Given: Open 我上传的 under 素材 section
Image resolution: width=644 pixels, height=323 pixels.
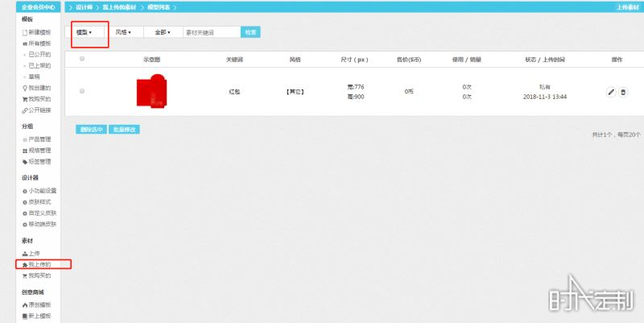Looking at the screenshot, I should [37, 264].
